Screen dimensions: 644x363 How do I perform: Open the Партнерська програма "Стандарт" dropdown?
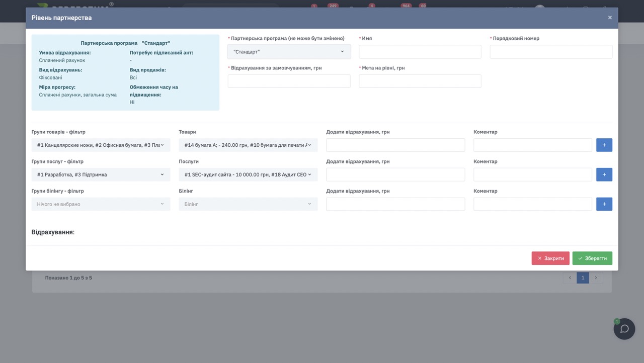coord(289,52)
